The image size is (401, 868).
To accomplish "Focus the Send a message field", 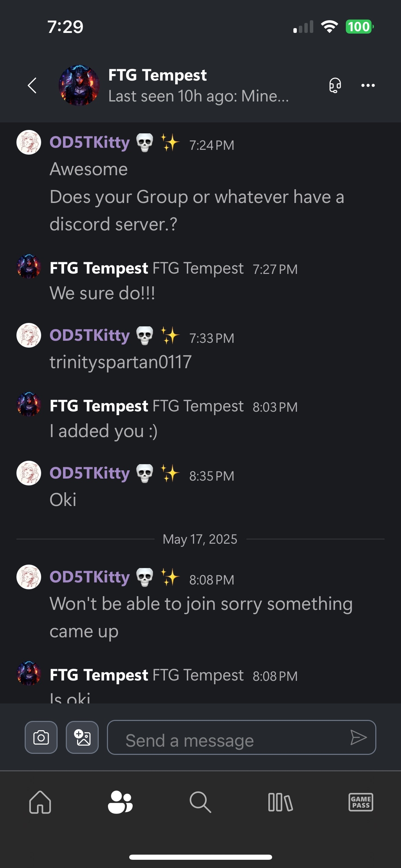I will [x=233, y=737].
